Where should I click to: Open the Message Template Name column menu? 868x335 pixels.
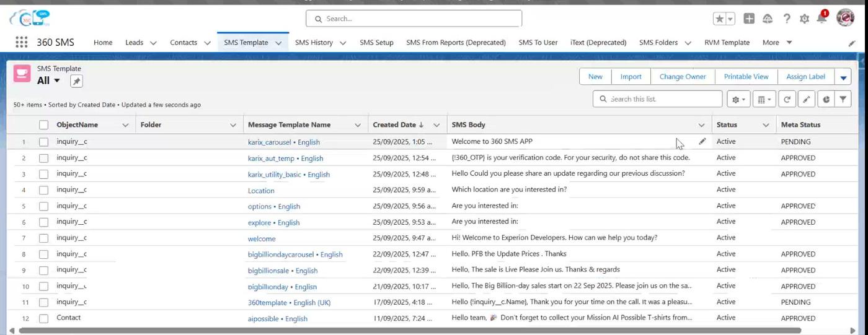click(x=358, y=125)
